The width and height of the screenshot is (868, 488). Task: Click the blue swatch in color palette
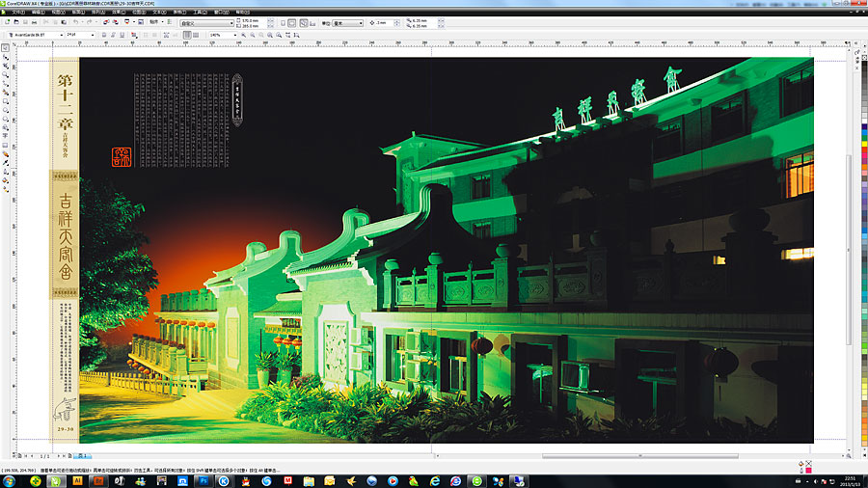[864, 132]
